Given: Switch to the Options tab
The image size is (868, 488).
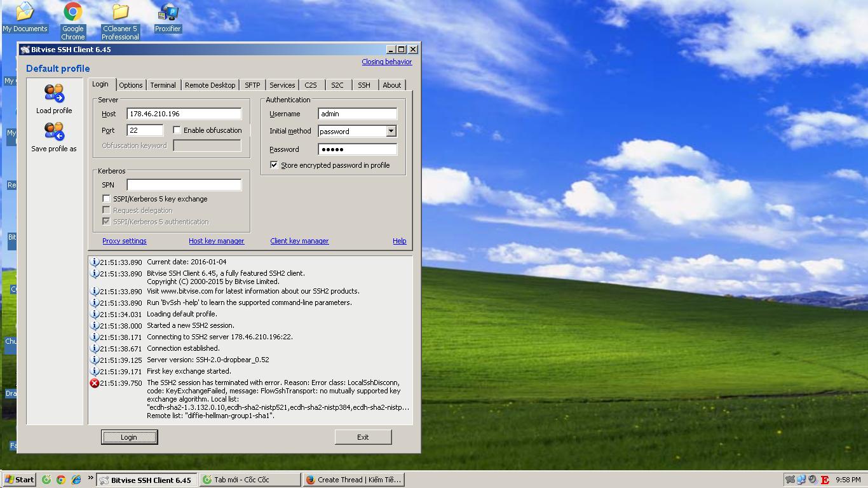Looking at the screenshot, I should 131,85.
